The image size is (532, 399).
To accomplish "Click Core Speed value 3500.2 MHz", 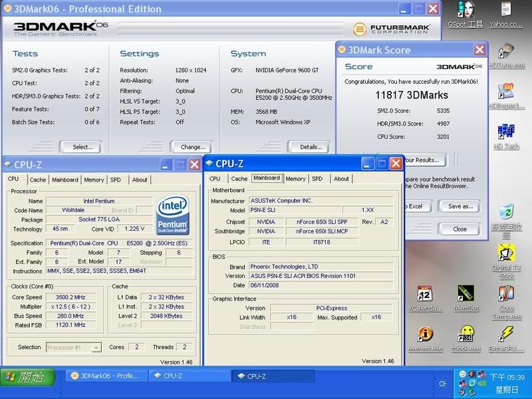I will (x=70, y=297).
